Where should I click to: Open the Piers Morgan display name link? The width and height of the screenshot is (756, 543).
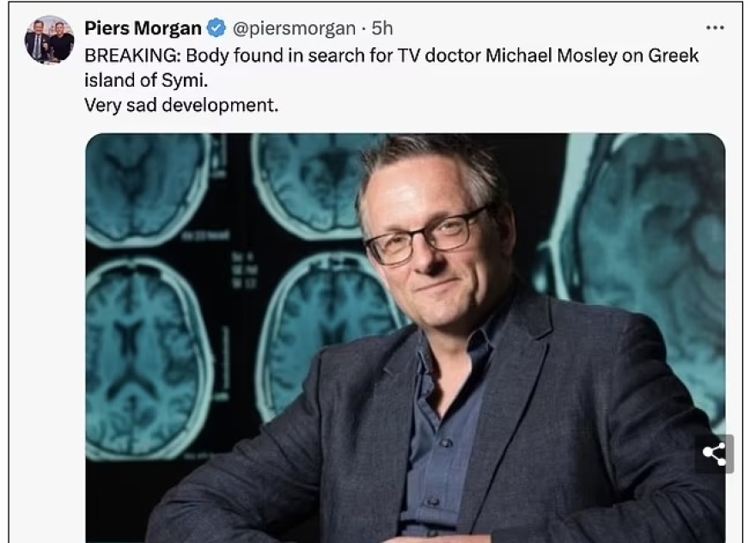143,28
